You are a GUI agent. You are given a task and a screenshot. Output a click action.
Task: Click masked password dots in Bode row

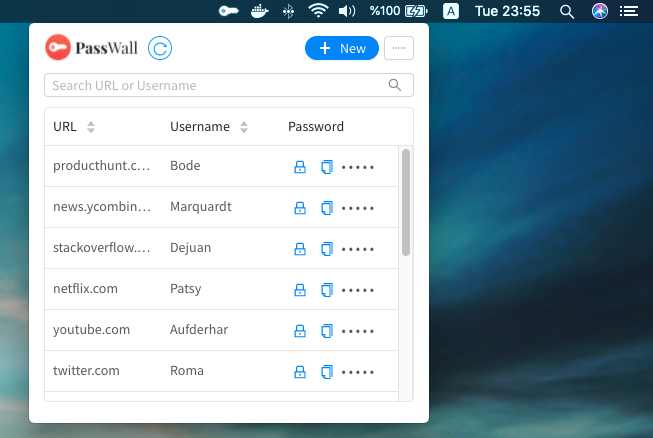[x=358, y=167]
